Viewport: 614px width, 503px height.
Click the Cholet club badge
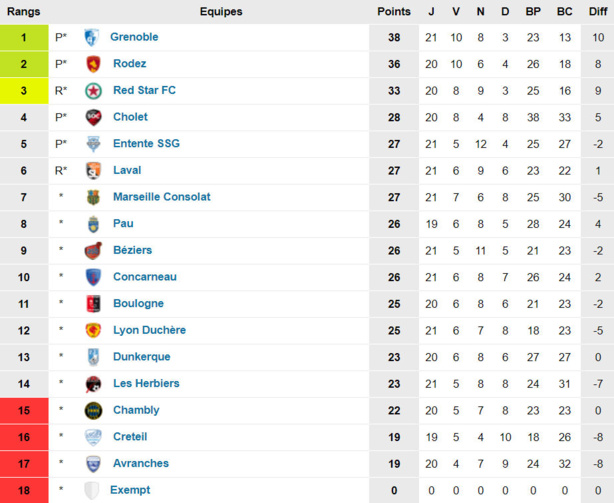93,117
